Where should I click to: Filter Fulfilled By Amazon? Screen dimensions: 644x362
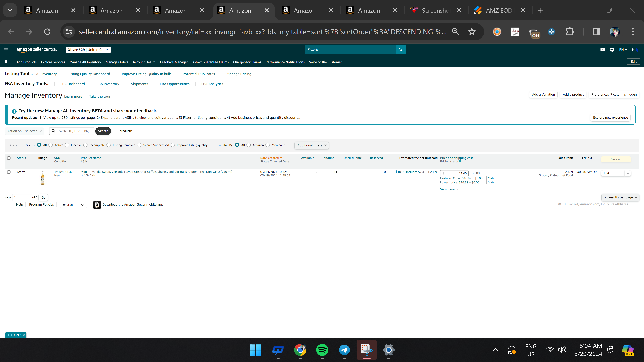[x=249, y=145]
